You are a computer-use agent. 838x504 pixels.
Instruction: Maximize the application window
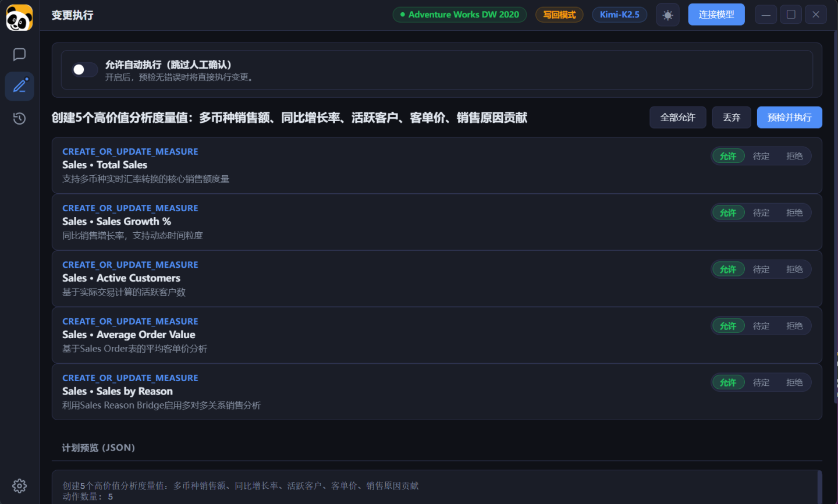point(791,15)
